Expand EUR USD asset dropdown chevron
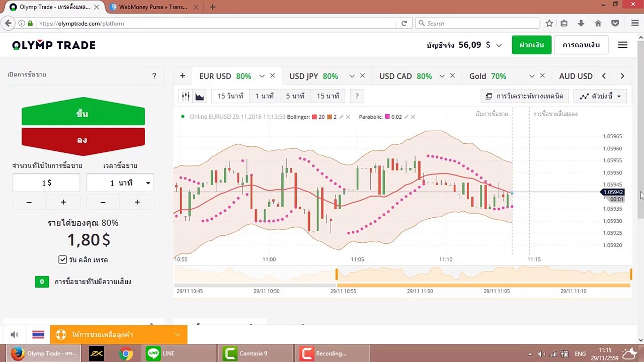Image resolution: width=644 pixels, height=362 pixels. 262,76
